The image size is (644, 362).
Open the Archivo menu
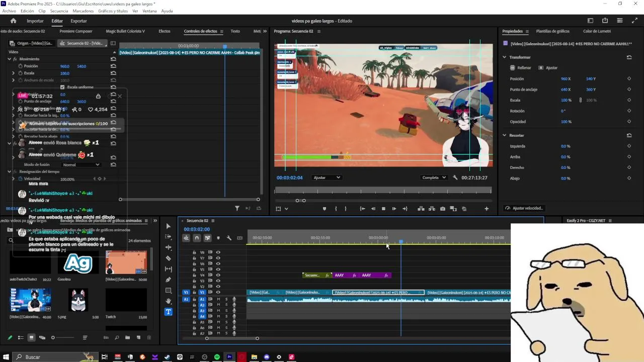pos(9,11)
